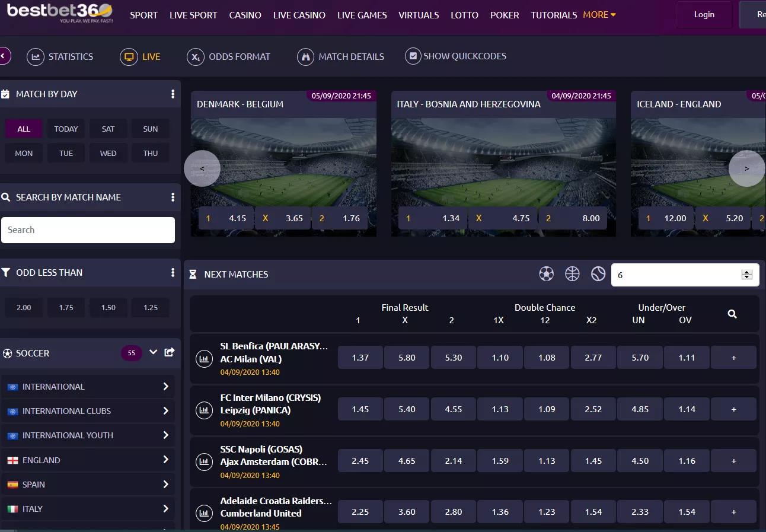Collapse the SOCCER section chevron
The image size is (766, 532).
[153, 353]
